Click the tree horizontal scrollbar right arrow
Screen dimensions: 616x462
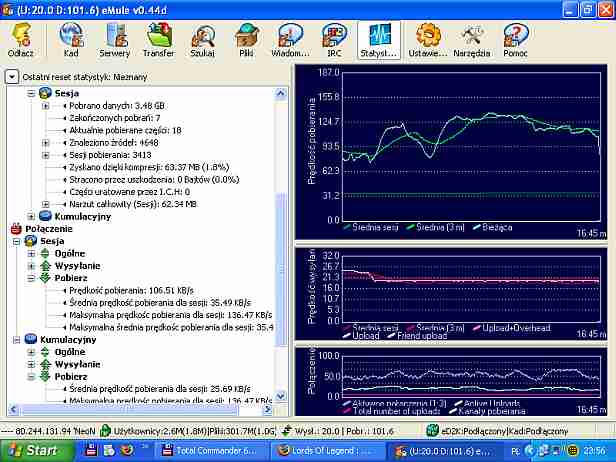pos(268,409)
